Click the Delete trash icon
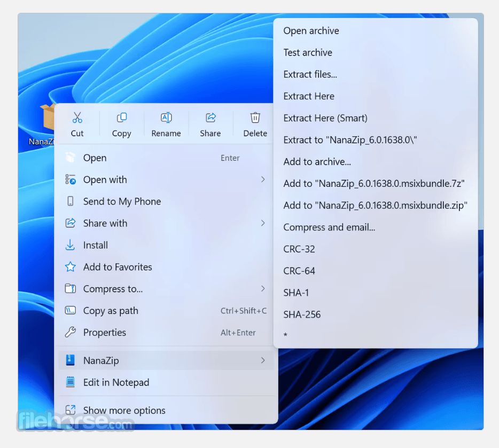This screenshot has width=499, height=448. click(x=255, y=117)
